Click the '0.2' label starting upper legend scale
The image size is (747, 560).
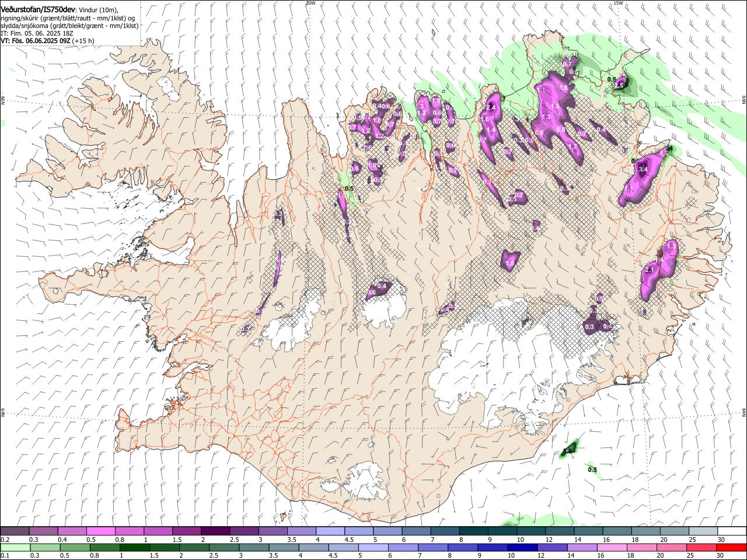coord(5,540)
